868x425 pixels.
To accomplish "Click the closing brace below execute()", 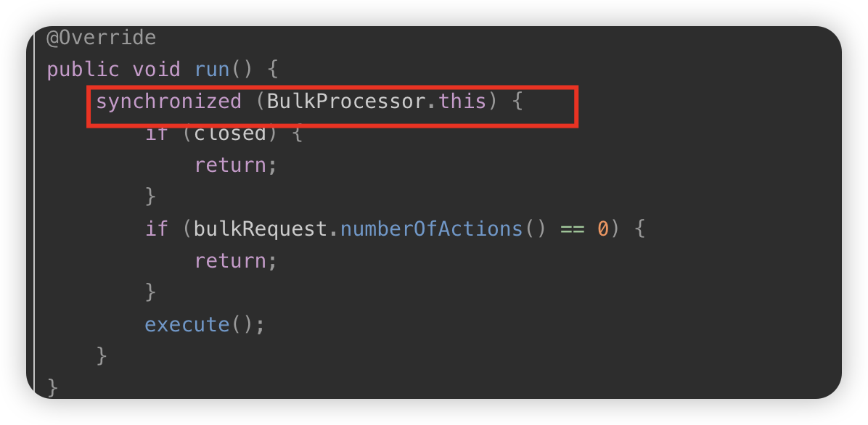I will pos(102,356).
